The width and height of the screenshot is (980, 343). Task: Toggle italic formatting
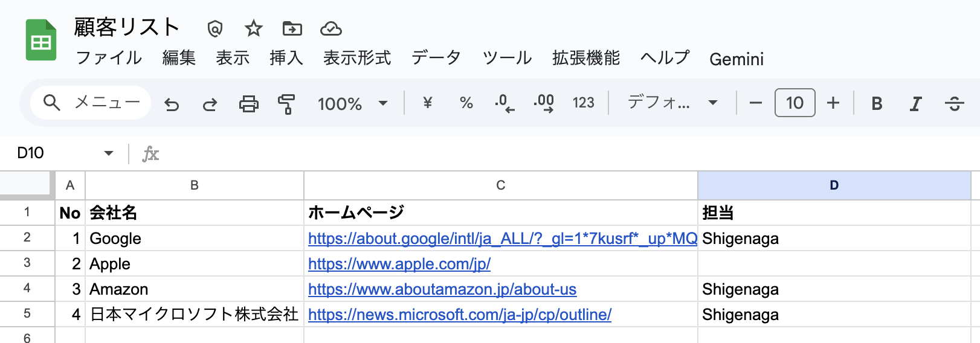(915, 104)
